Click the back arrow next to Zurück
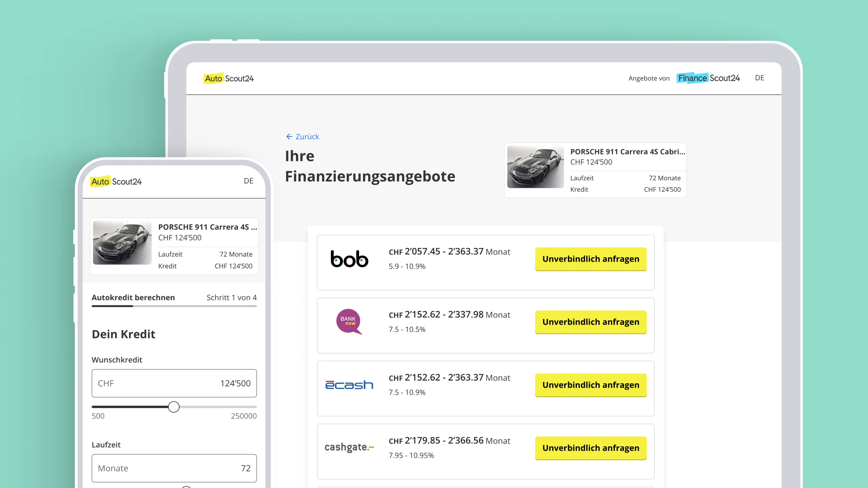Viewport: 868px width, 488px height. pos(289,137)
